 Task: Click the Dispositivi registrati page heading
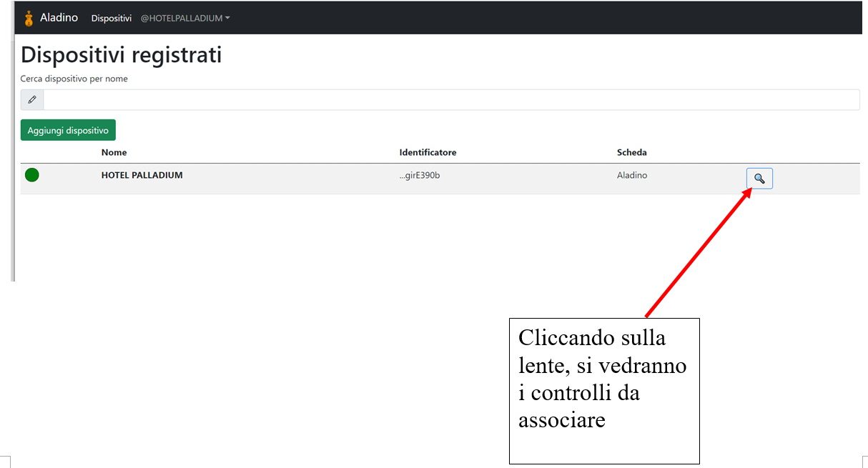tap(121, 55)
